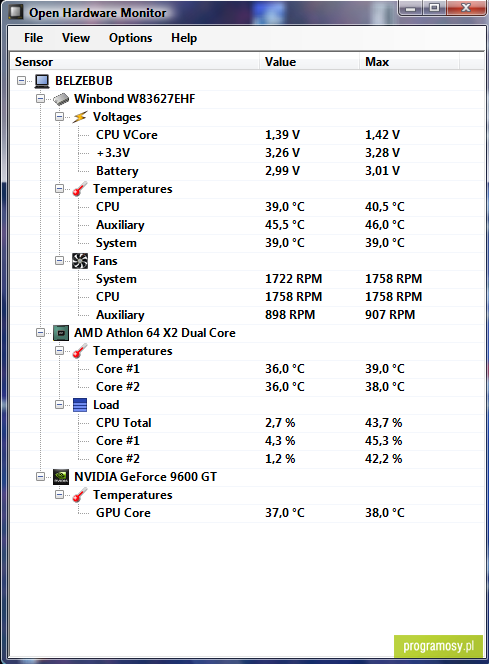Collapse the Voltages group
The height and width of the screenshot is (664, 489).
[59, 116]
